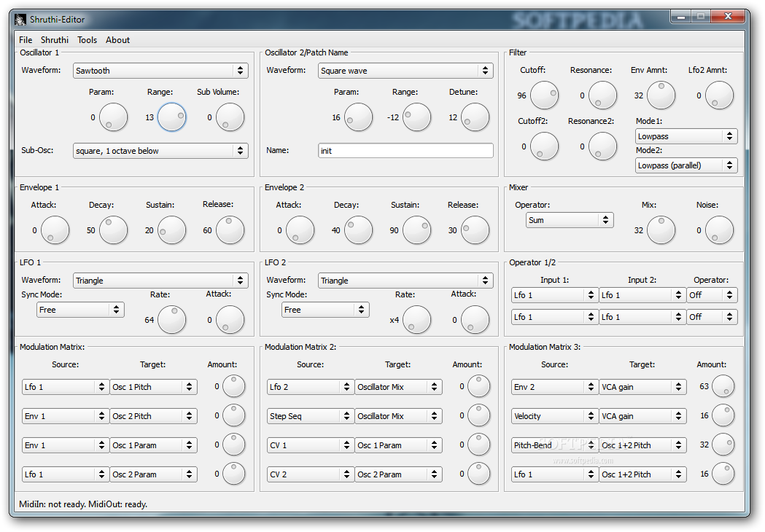Click the Mixer Noise knob
The height and width of the screenshot is (532, 765).
[719, 230]
